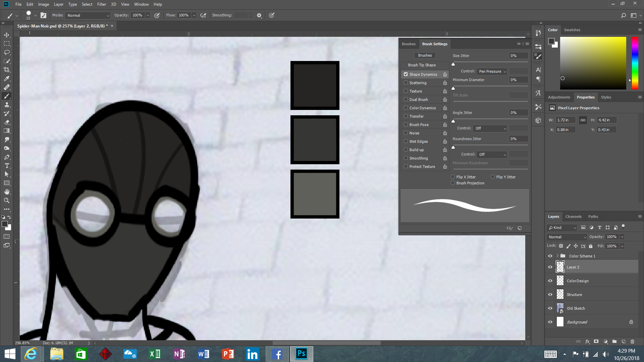Hide the Old Sketch layer
This screenshot has width=644, height=362.
[550, 308]
